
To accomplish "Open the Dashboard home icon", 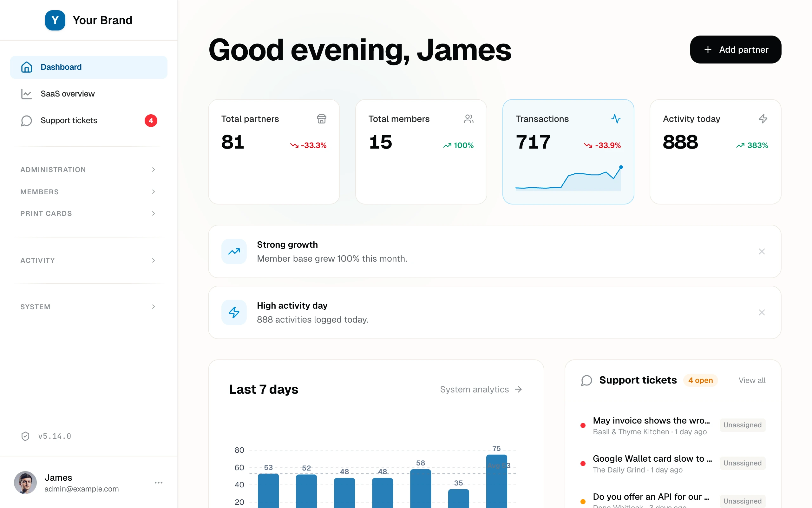I will (x=27, y=67).
